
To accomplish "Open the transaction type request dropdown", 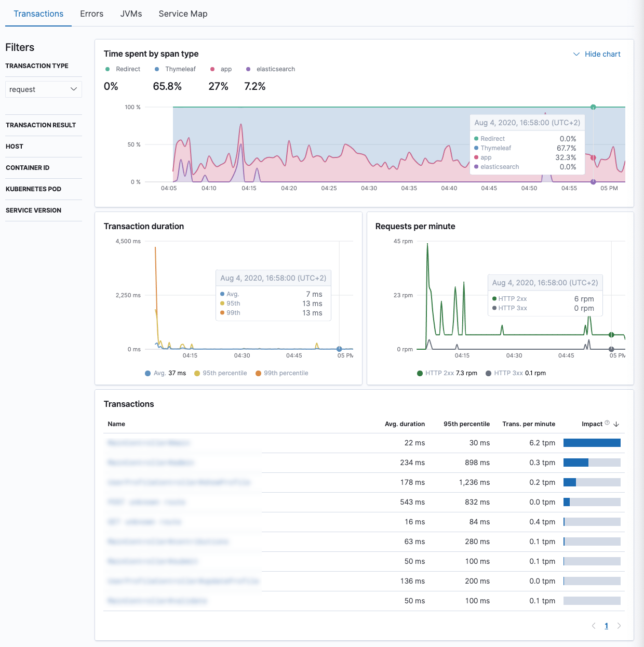I will (43, 89).
